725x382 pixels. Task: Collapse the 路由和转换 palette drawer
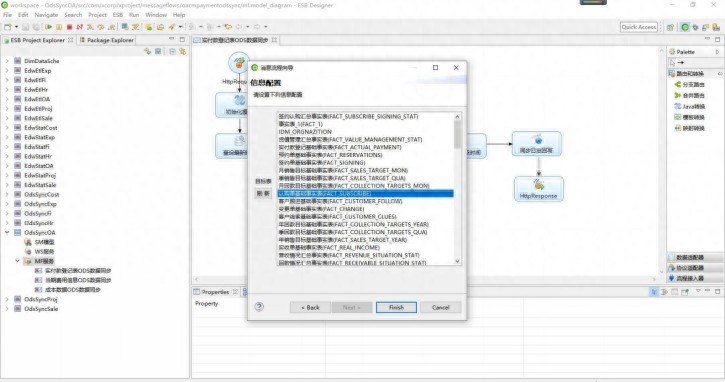click(x=695, y=74)
